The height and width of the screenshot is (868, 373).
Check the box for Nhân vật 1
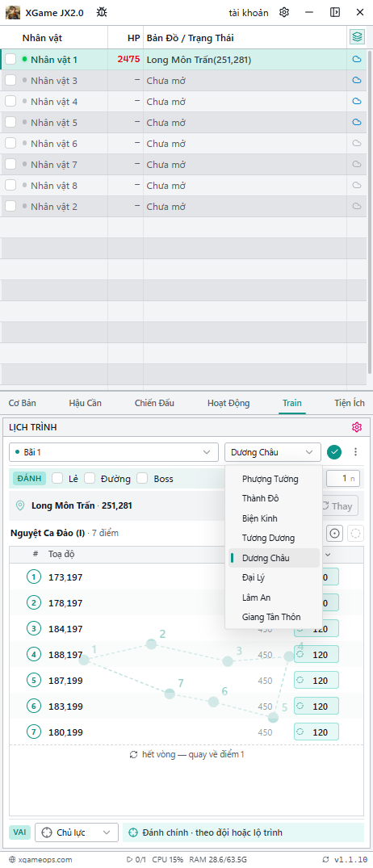[10, 59]
